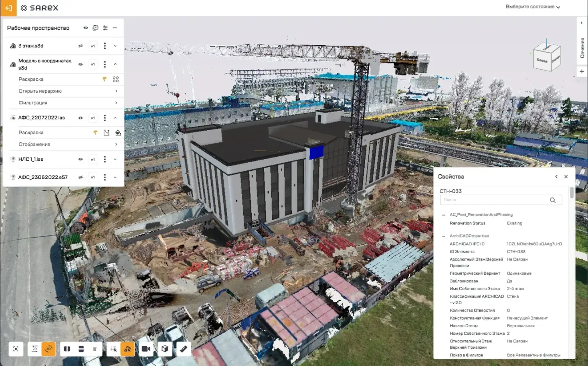Open the 'Фильтрация' menu item

(68, 103)
